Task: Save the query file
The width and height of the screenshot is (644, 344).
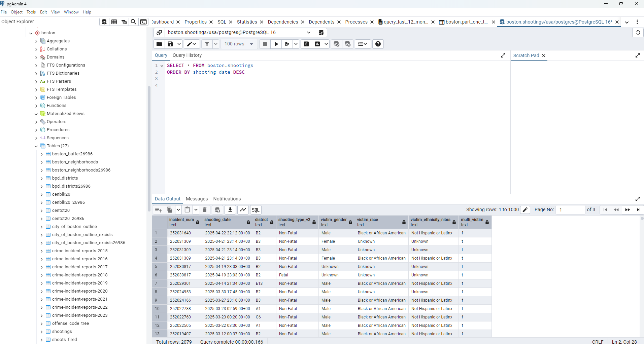Action: pos(170,44)
